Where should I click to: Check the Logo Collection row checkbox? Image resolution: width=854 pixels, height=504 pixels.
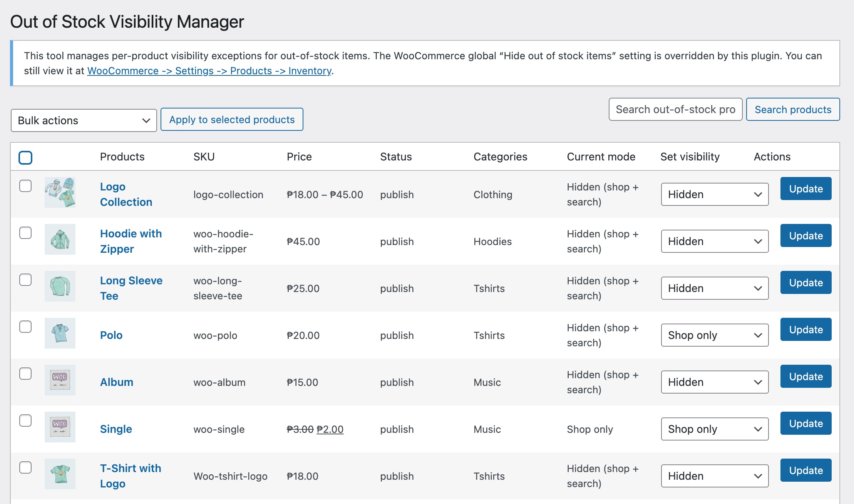25,186
